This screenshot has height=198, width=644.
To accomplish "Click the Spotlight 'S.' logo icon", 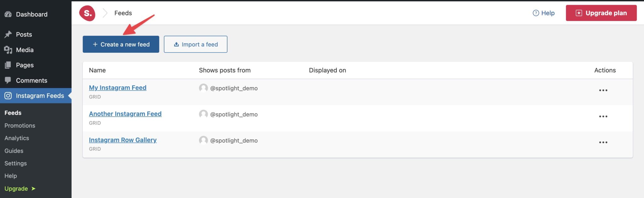I will point(87,13).
